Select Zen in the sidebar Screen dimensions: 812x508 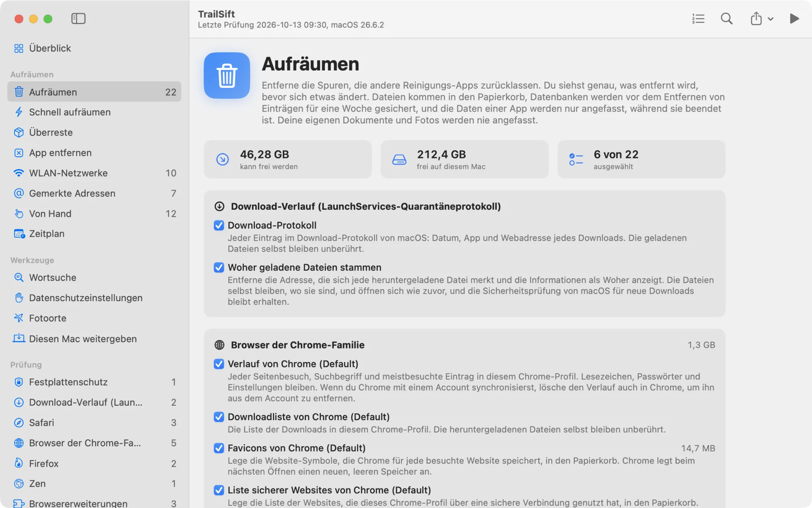[94, 484]
